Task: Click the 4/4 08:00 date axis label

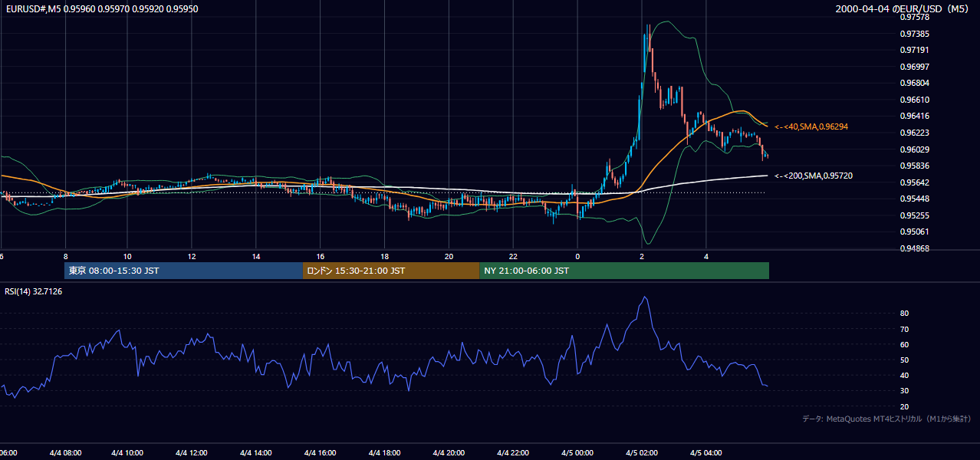Action: pos(64,453)
